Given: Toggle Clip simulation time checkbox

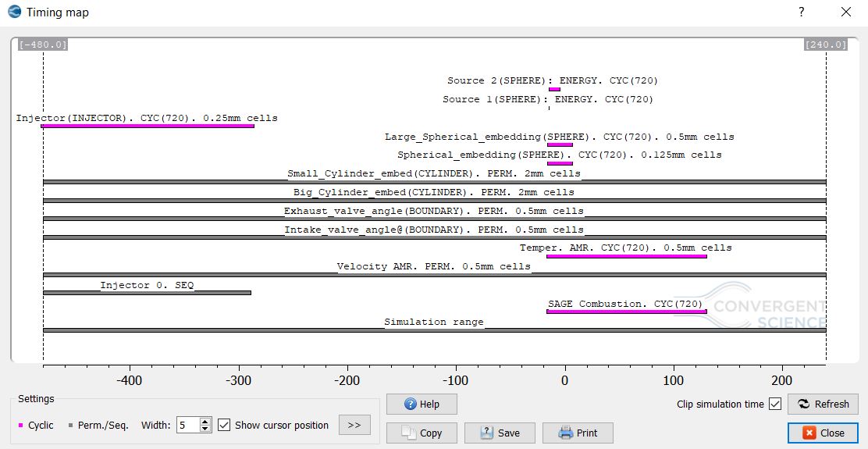Looking at the screenshot, I should (775, 404).
